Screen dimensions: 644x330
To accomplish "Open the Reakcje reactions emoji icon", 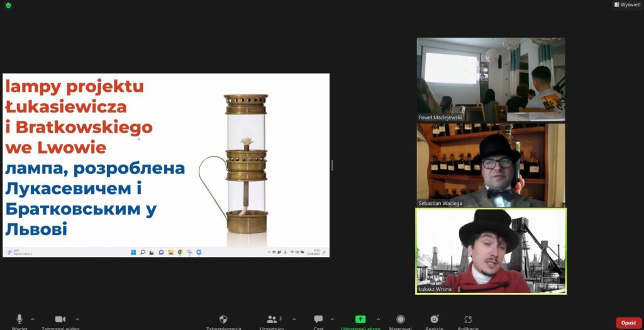I will (x=434, y=319).
